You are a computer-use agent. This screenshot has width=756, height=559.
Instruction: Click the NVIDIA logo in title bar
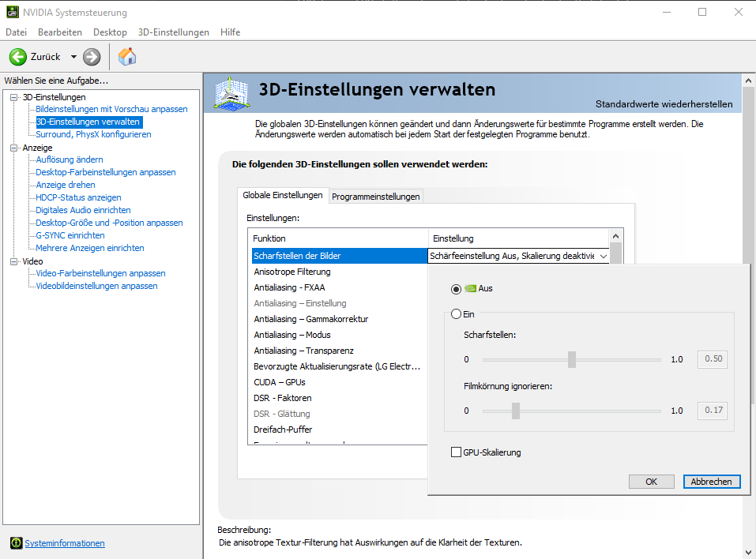coord(13,12)
